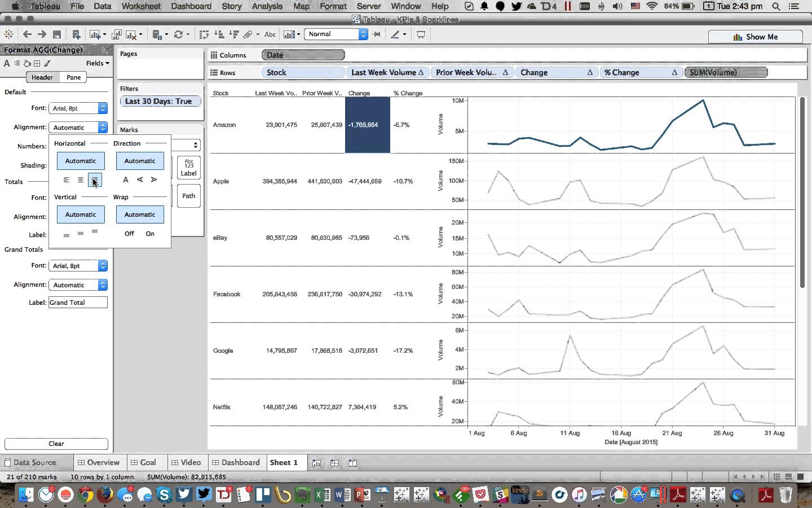812x508 pixels.
Task: Select Header tab in format pane
Action: 42,77
